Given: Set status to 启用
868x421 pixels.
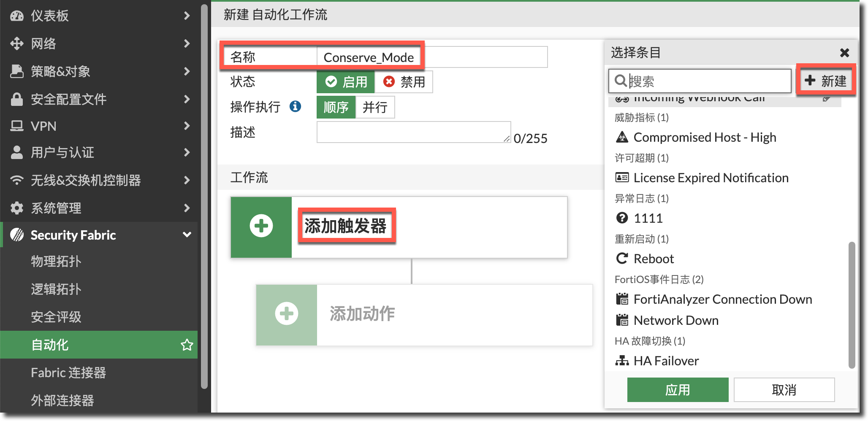Looking at the screenshot, I should (x=346, y=82).
